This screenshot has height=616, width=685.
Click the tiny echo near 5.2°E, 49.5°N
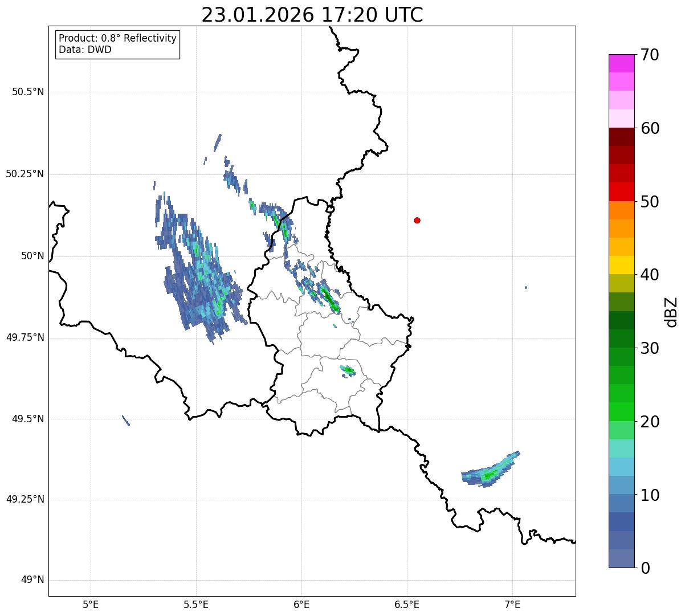point(126,421)
